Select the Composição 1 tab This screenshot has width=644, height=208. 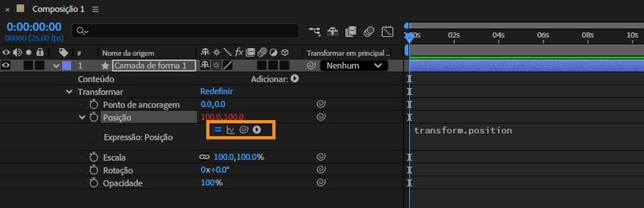[59, 9]
